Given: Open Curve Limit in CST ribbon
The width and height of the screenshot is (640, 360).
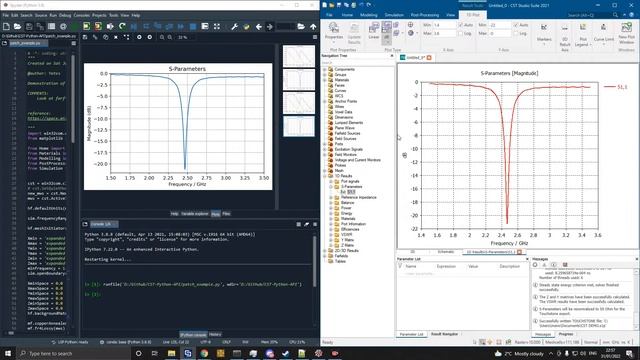Looking at the screenshot, I should [604, 33].
